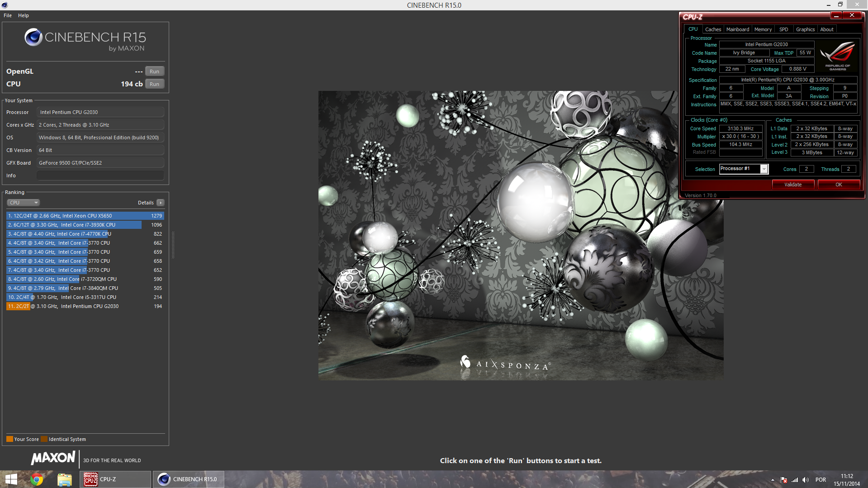Open the network signal tray icon

point(795,480)
